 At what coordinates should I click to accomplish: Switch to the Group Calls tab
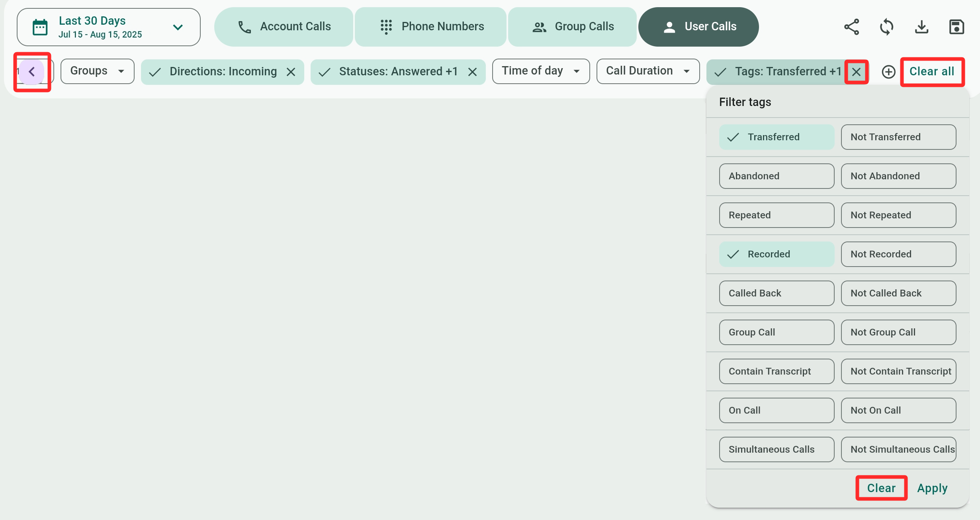tap(573, 27)
